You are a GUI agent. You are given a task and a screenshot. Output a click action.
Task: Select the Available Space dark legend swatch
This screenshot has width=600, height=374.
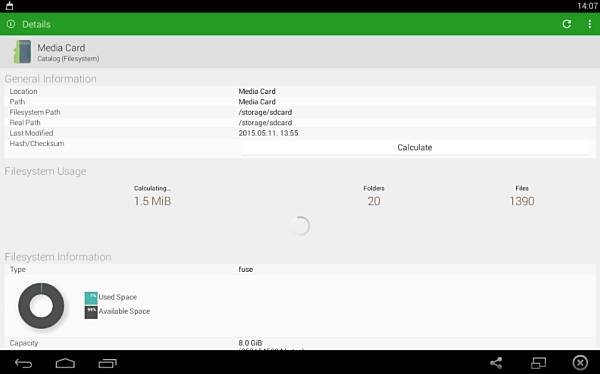[x=91, y=312]
